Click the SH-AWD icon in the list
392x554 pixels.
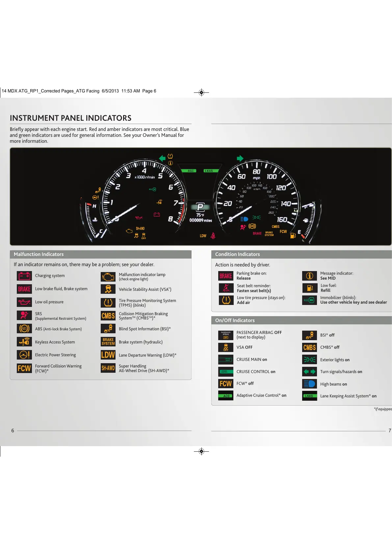click(108, 368)
